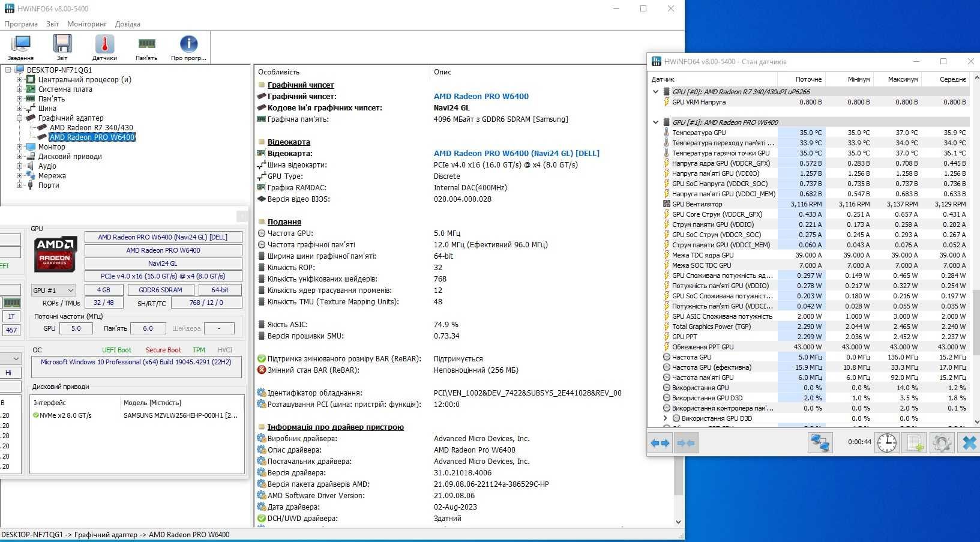Select AMD Radeon R7 340/430 tree item
This screenshot has height=542, width=980.
point(91,127)
